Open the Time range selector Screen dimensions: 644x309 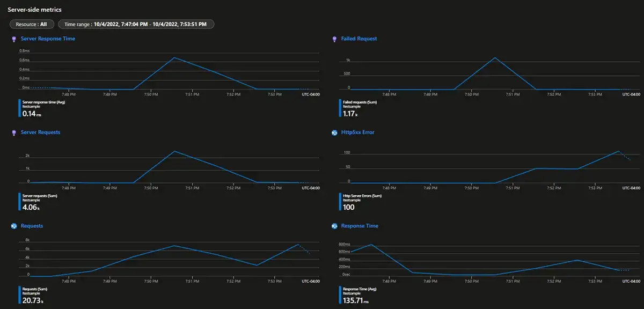(x=137, y=24)
